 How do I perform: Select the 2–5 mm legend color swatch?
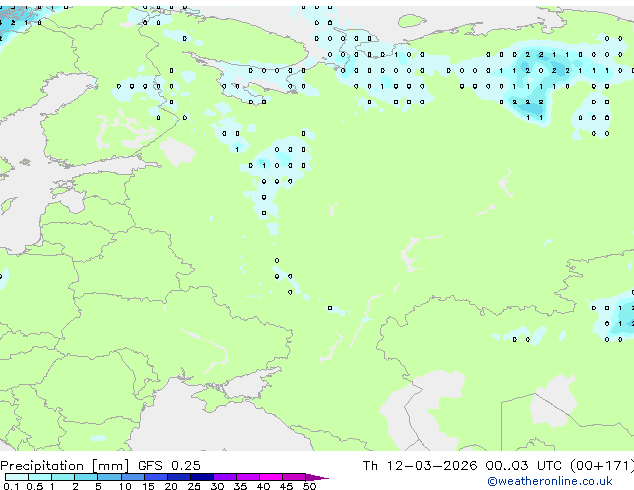tap(86, 477)
